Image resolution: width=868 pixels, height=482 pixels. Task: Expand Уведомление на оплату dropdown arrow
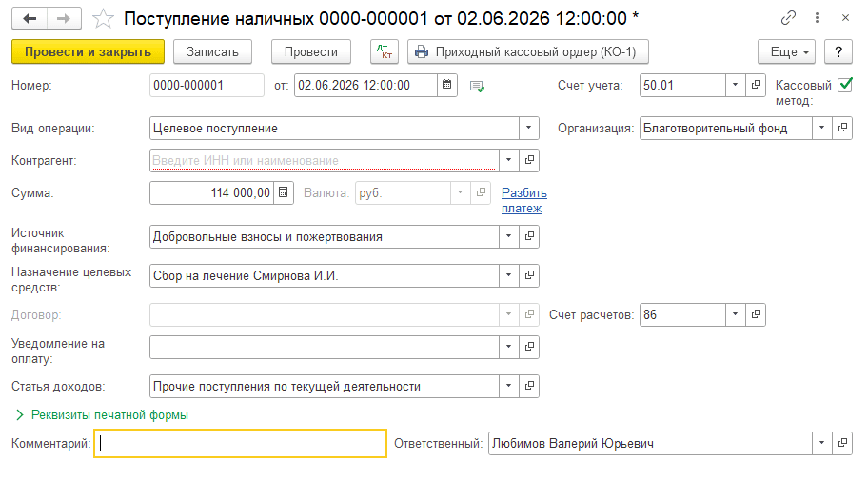[509, 347]
